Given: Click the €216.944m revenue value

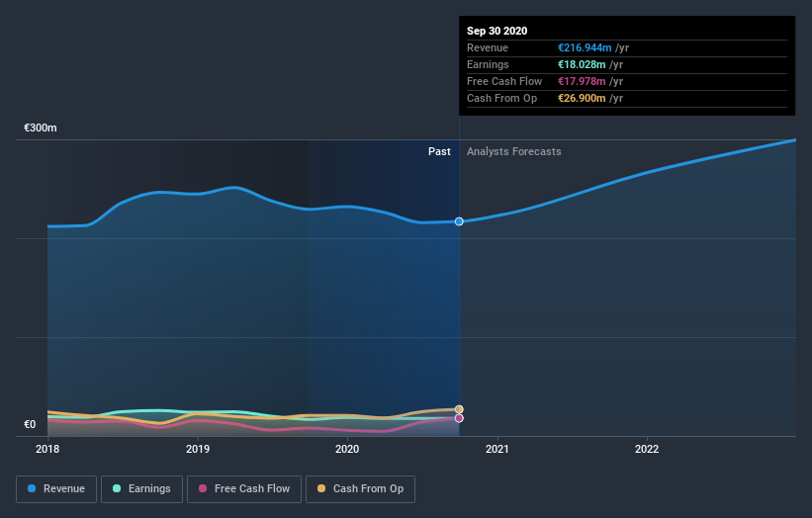Looking at the screenshot, I should (585, 47).
